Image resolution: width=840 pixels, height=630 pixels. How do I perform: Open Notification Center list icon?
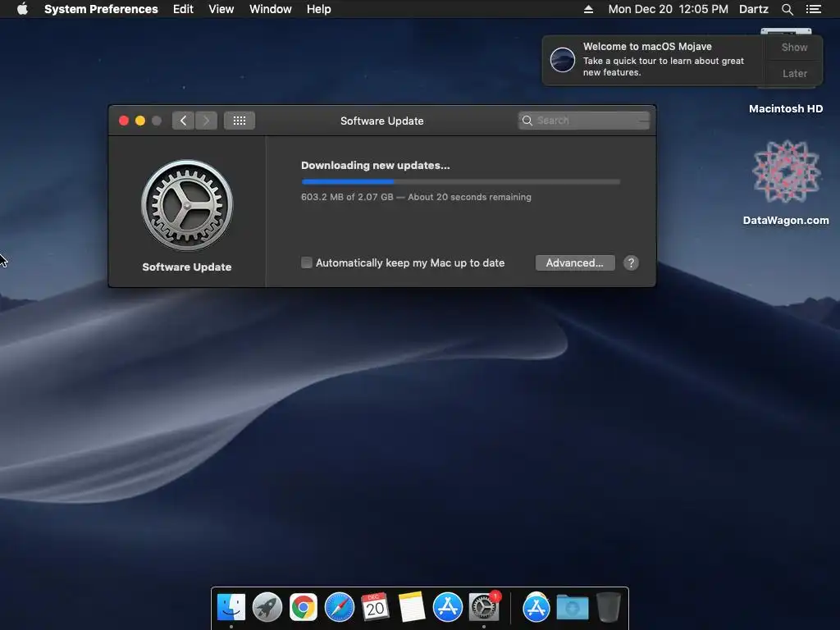tap(813, 9)
